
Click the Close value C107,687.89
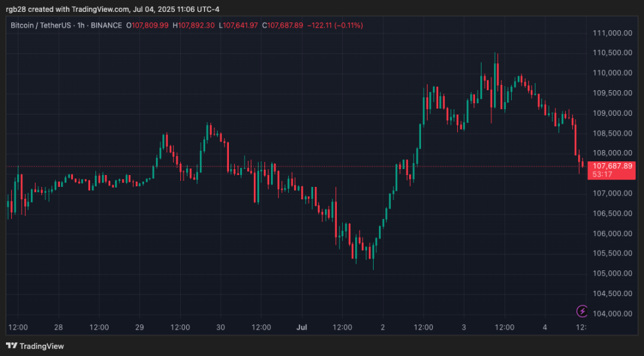point(282,25)
